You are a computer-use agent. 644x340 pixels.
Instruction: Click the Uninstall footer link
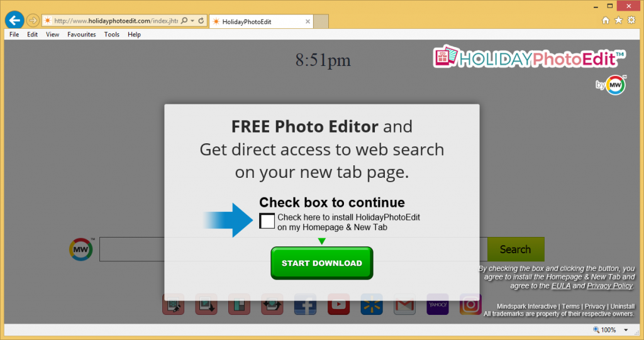(x=622, y=306)
